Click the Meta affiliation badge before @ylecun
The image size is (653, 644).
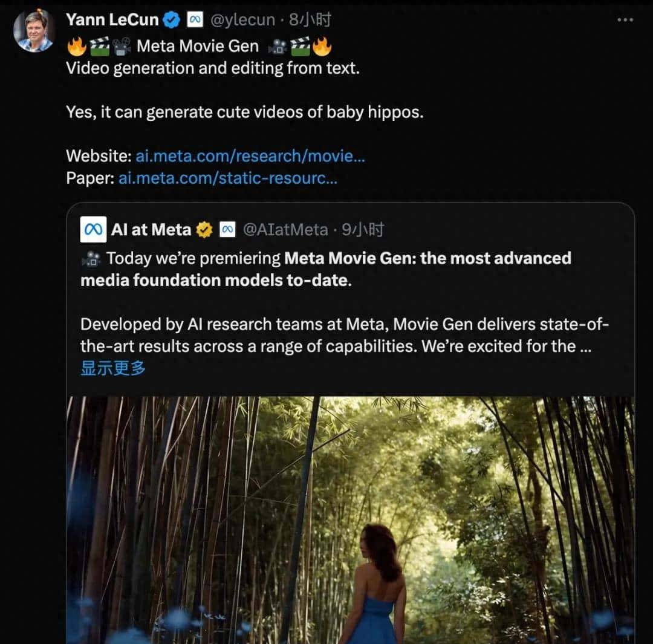(x=195, y=20)
